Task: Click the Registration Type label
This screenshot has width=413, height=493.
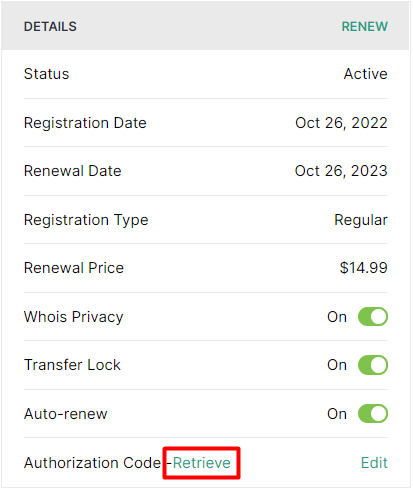Action: click(86, 220)
